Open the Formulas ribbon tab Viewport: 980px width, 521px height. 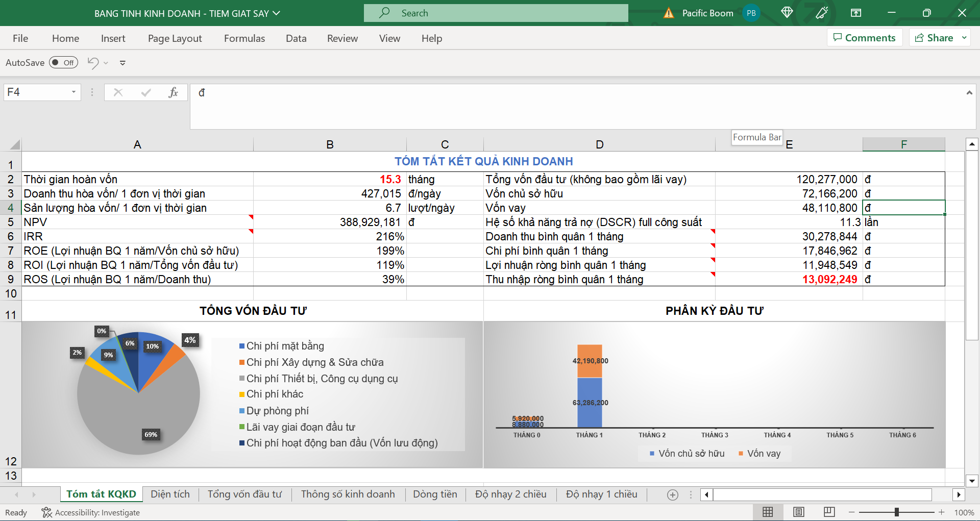(x=244, y=38)
